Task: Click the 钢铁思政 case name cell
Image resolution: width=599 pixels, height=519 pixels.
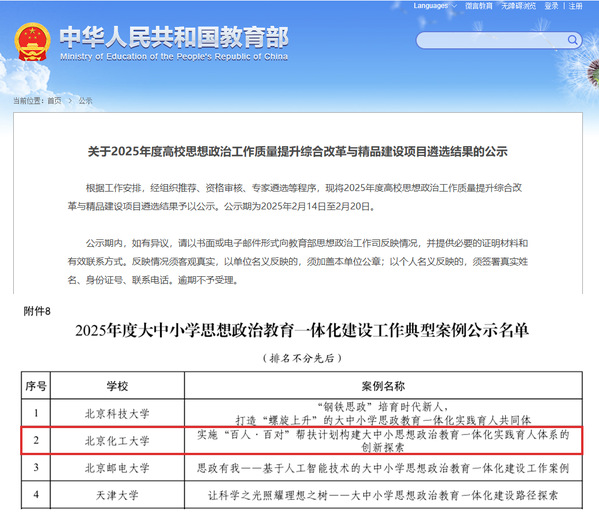Action: click(x=383, y=413)
